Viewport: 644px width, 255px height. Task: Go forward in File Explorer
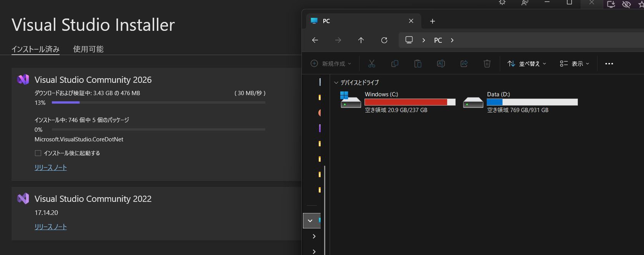pyautogui.click(x=338, y=40)
